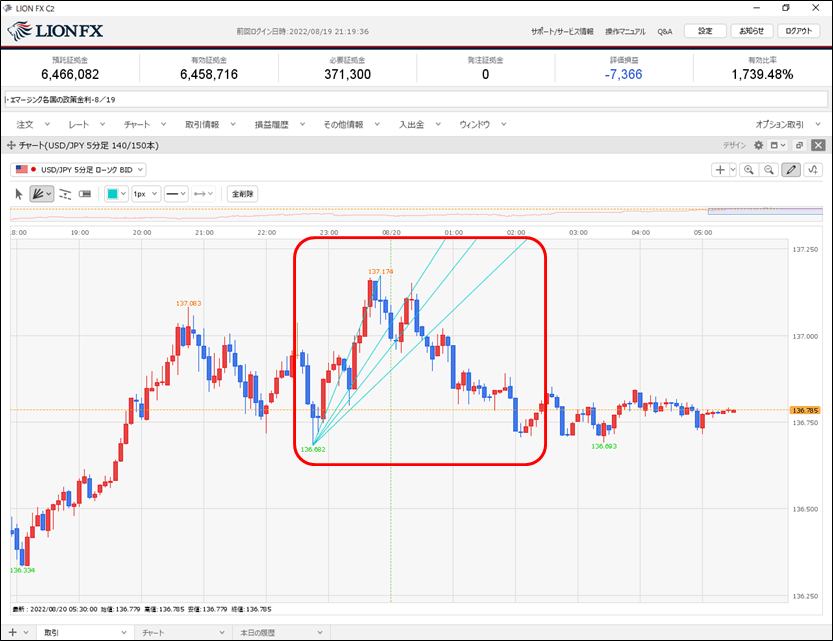Open the レート menu
Image resolution: width=833 pixels, height=641 pixels.
[x=86, y=125]
